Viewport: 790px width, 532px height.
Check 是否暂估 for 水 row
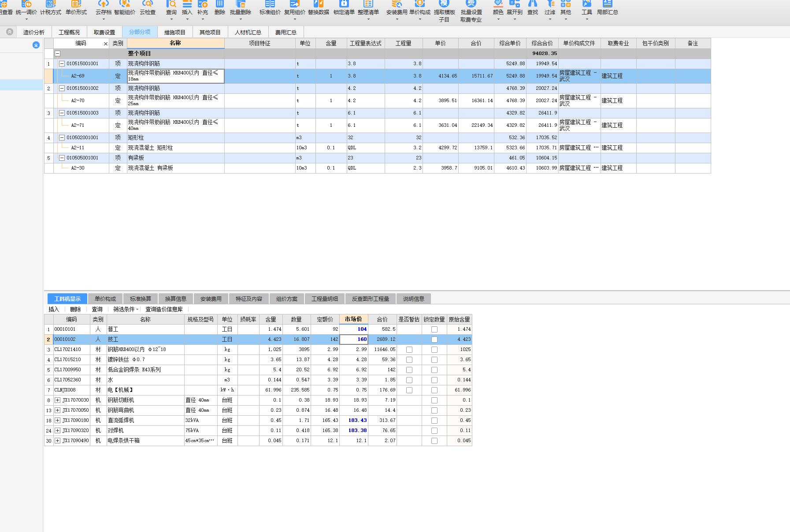click(x=409, y=380)
